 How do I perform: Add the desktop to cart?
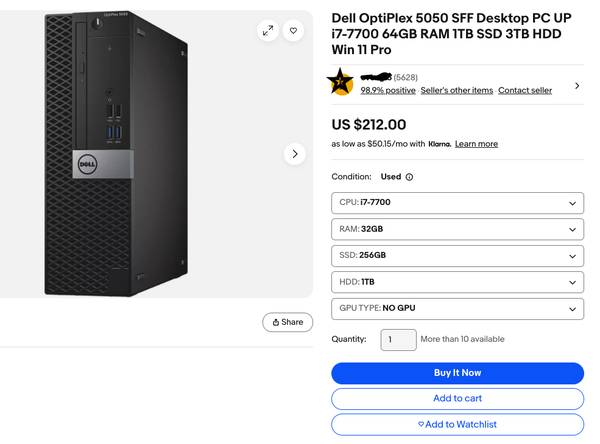457,398
